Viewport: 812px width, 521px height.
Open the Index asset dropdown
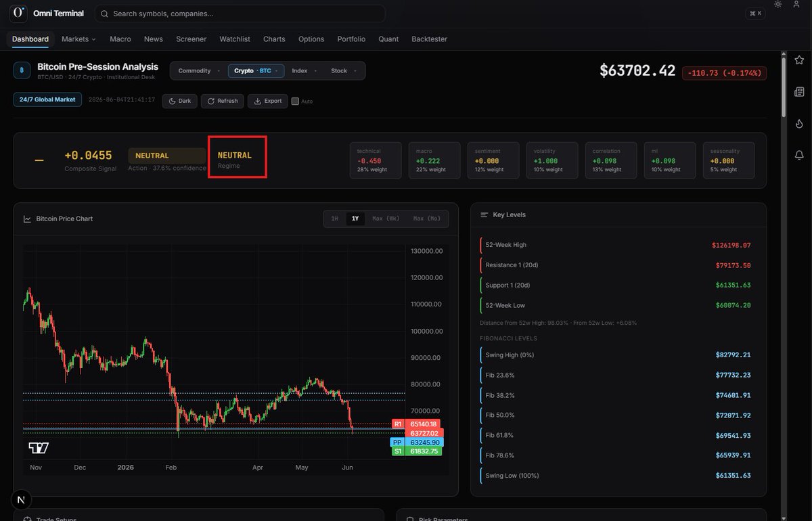(x=304, y=70)
